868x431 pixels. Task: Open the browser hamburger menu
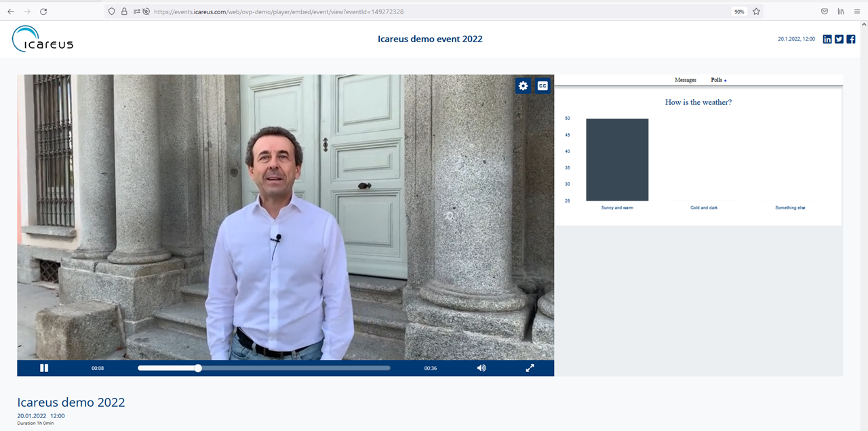[856, 12]
